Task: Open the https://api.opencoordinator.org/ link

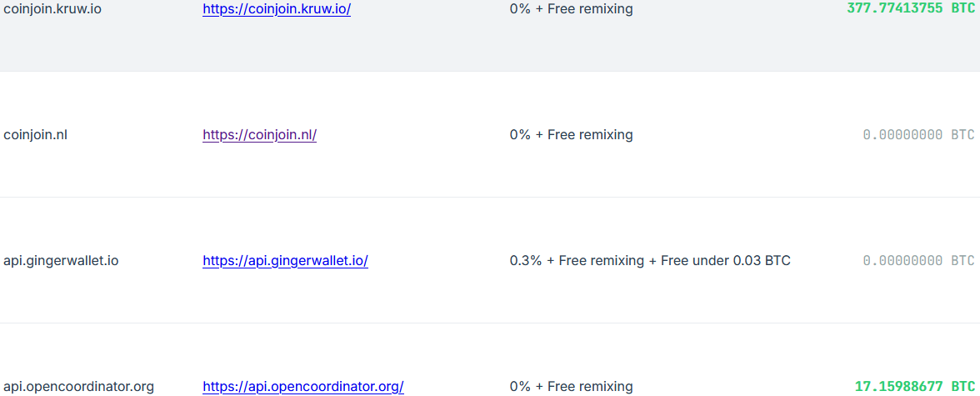Action: pyautogui.click(x=303, y=387)
